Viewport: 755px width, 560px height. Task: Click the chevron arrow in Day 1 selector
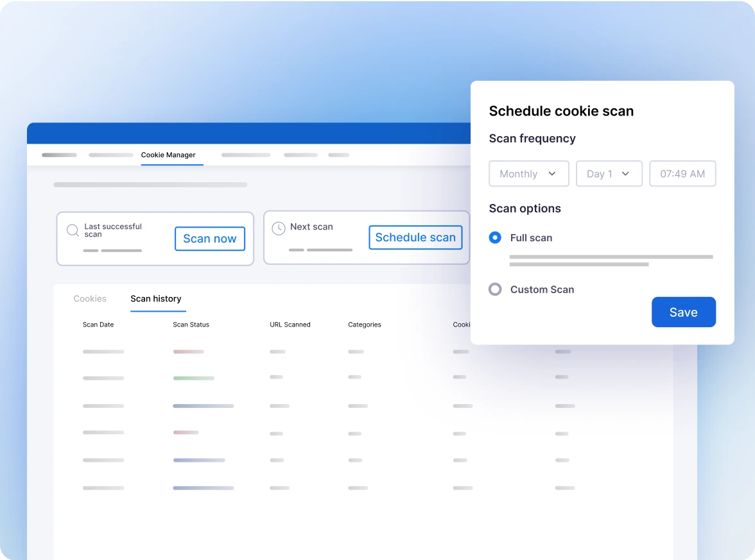(625, 174)
